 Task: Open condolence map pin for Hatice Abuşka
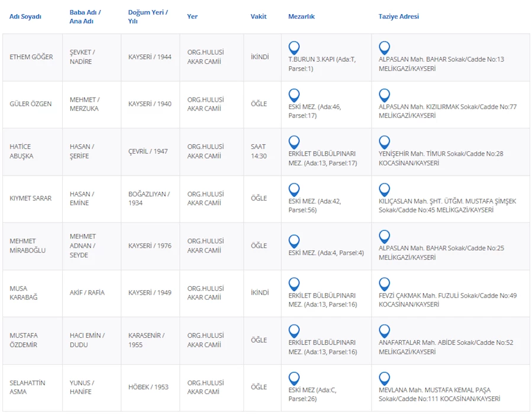pos(384,143)
